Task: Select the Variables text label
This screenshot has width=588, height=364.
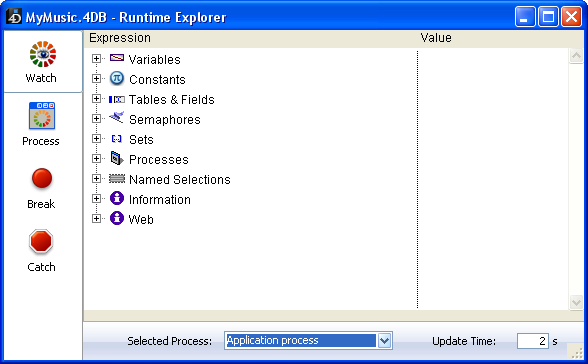Action: click(x=154, y=60)
